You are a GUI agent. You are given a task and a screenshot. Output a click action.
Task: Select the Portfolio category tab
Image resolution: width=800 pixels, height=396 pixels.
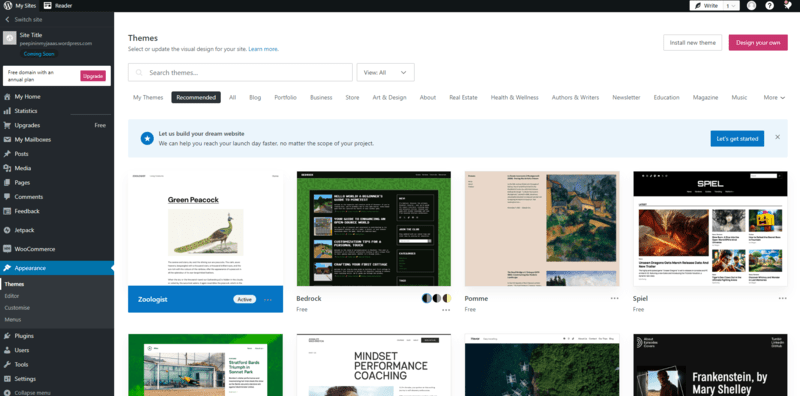point(285,97)
